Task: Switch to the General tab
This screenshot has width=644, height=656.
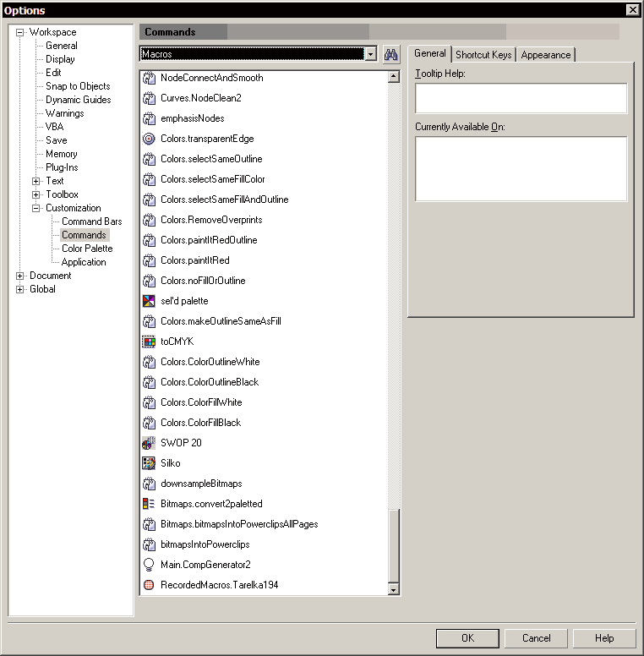Action: [429, 53]
